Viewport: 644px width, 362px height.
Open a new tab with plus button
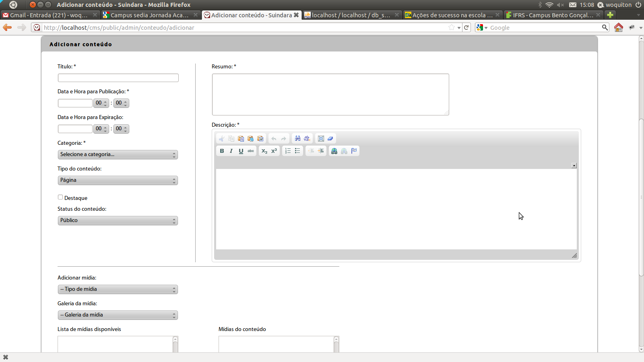click(x=610, y=15)
